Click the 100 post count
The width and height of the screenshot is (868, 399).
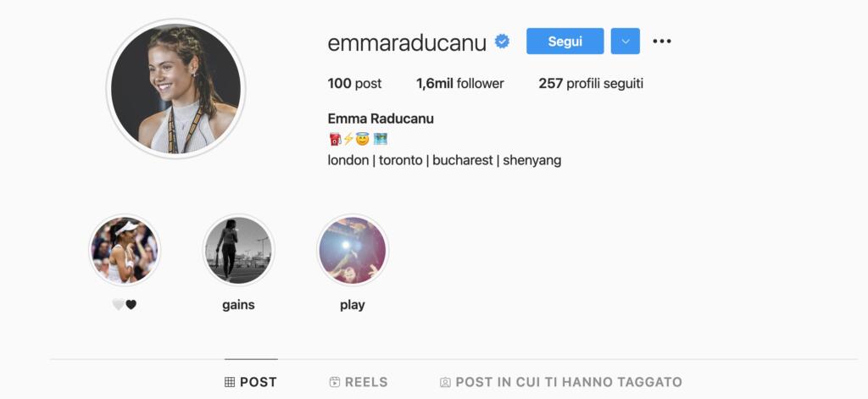354,84
